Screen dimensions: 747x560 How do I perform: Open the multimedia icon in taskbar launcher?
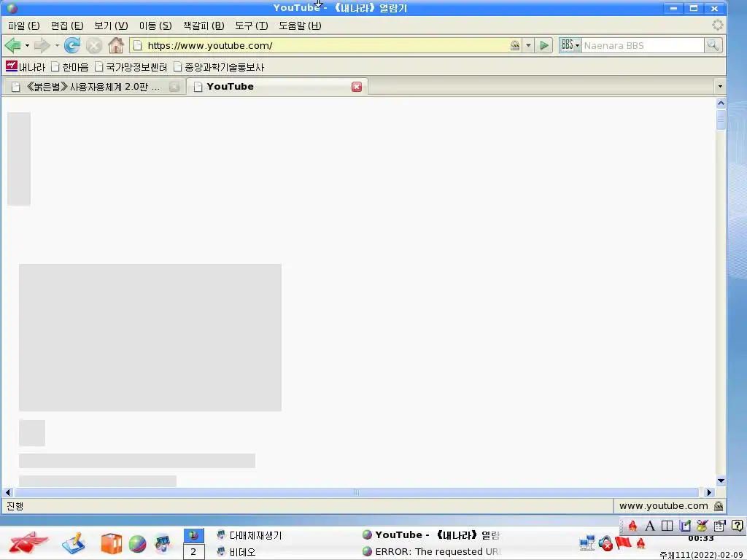(163, 544)
